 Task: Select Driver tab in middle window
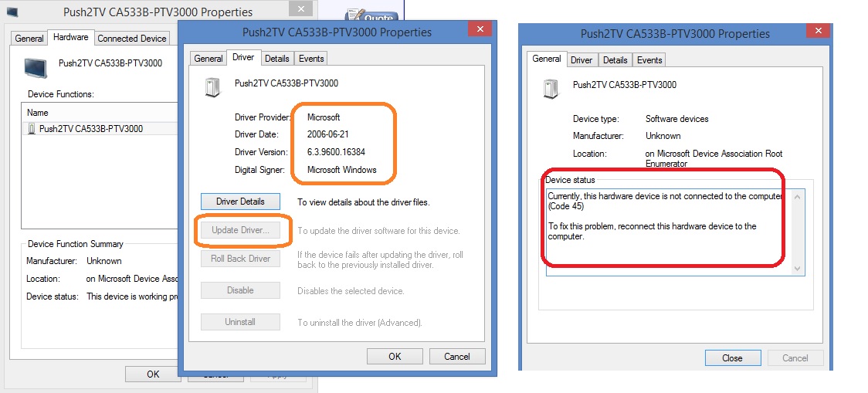pos(243,57)
